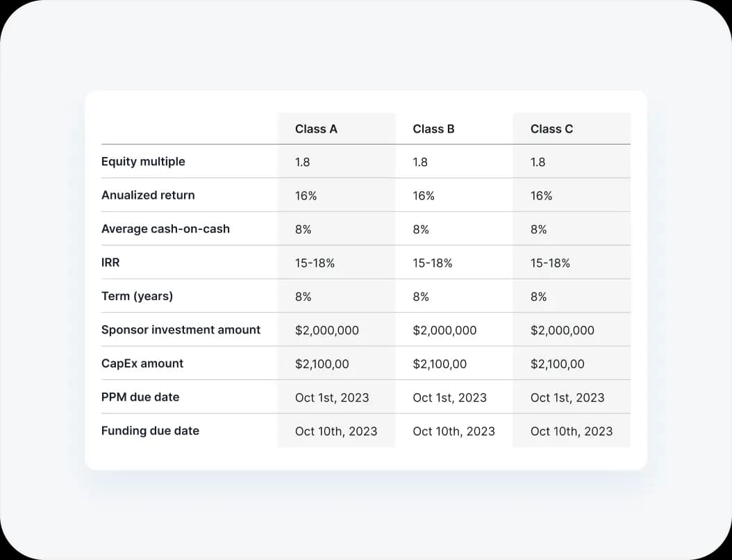Click the Anualized return row label
Viewport: 732px width, 560px height.
[148, 195]
